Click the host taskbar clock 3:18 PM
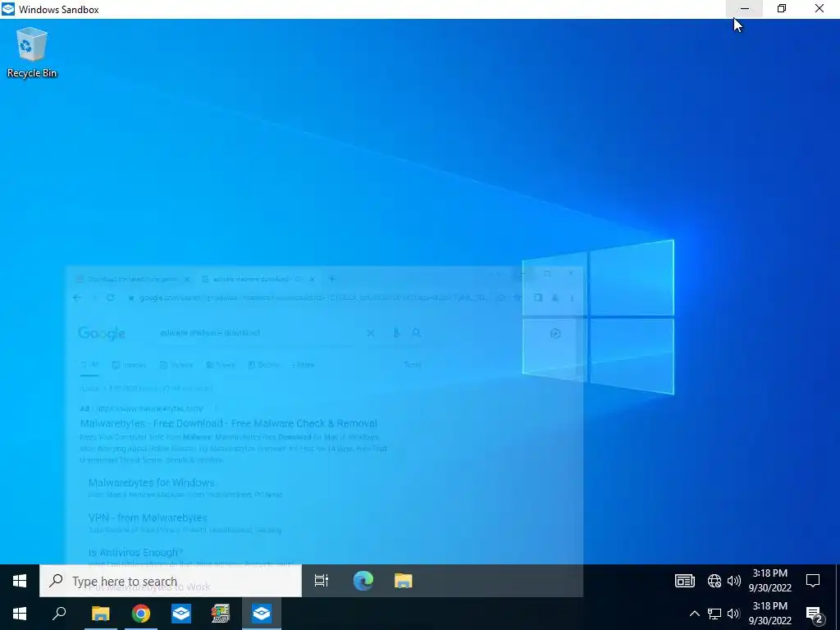 (x=769, y=614)
